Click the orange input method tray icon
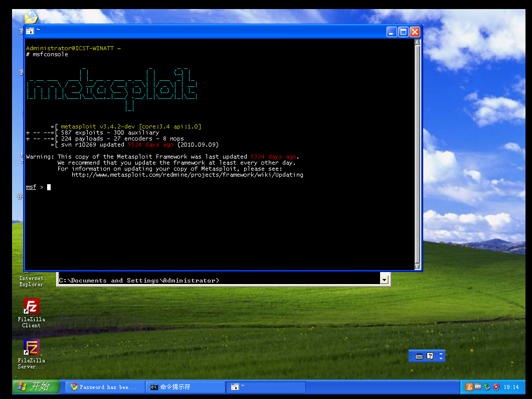 coord(469,387)
